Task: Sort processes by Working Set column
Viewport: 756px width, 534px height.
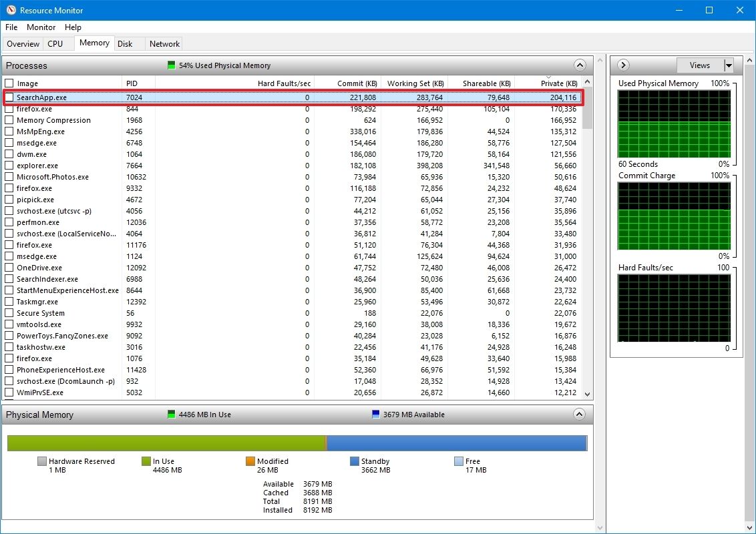Action: (415, 83)
